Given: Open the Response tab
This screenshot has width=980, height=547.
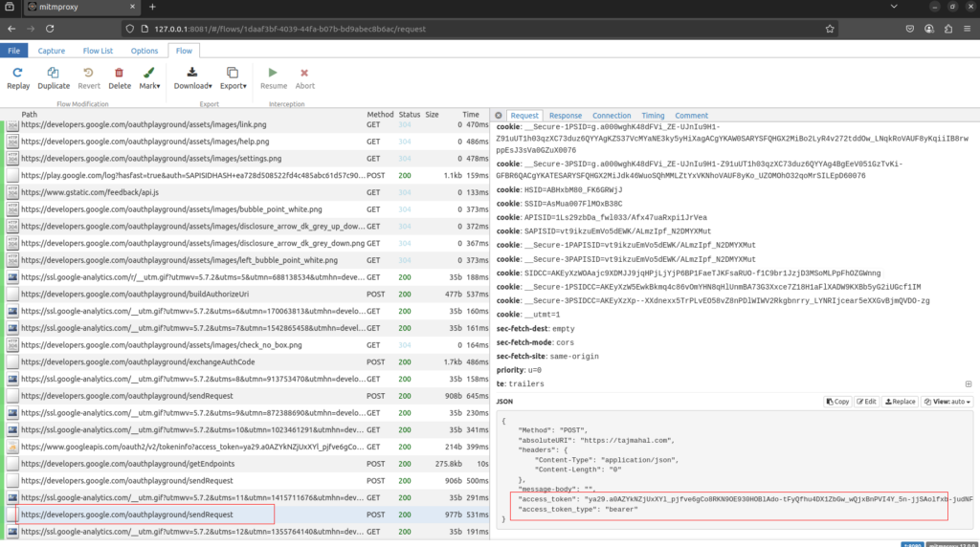Looking at the screenshot, I should point(565,116).
